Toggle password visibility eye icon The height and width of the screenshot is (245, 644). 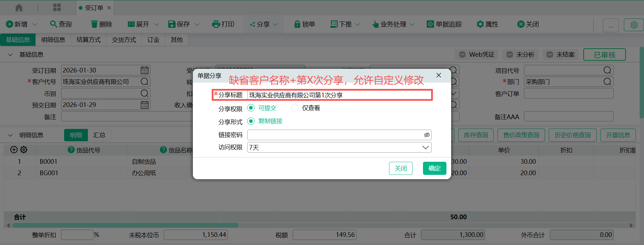click(x=427, y=135)
